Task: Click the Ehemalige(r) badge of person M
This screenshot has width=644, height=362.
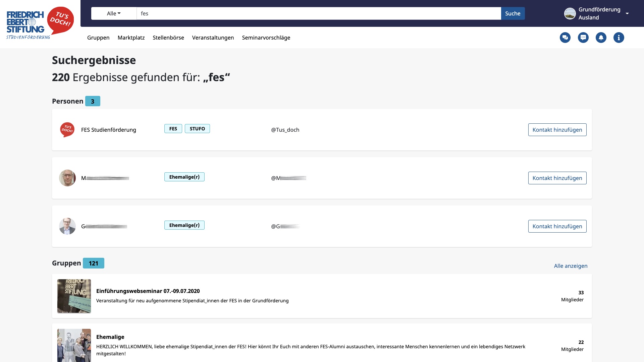Action: click(184, 177)
